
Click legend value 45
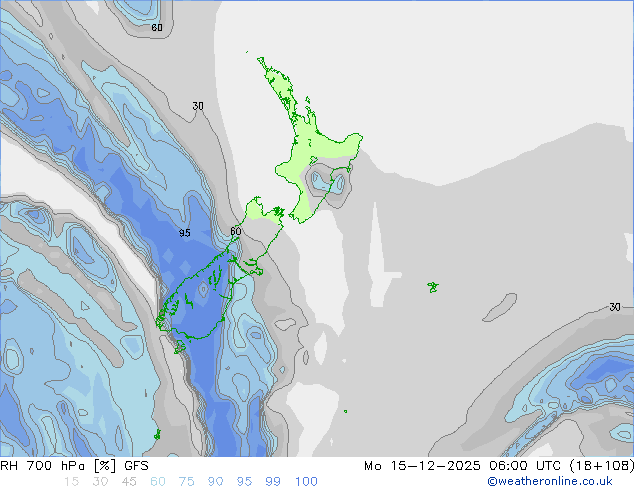(x=129, y=482)
